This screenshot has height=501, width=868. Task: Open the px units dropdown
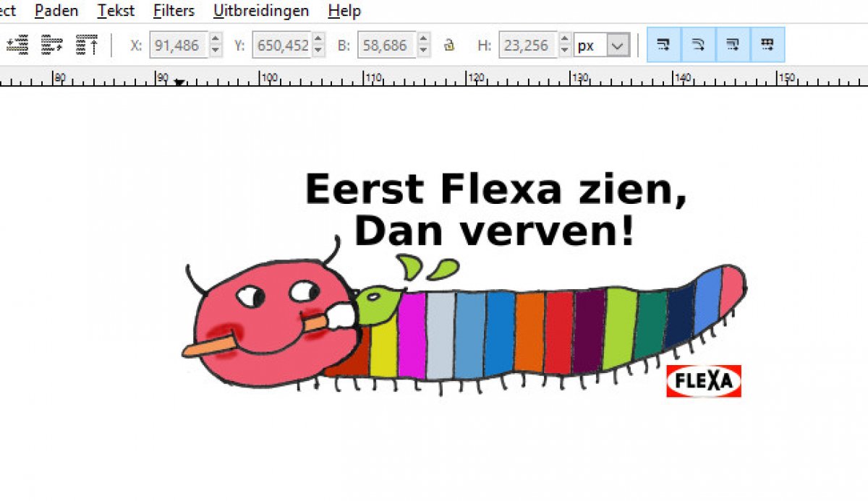602,46
